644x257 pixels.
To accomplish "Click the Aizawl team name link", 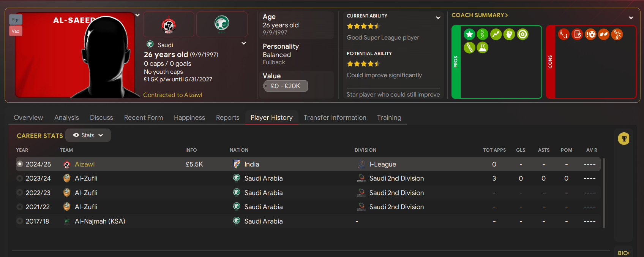I will [x=85, y=164].
